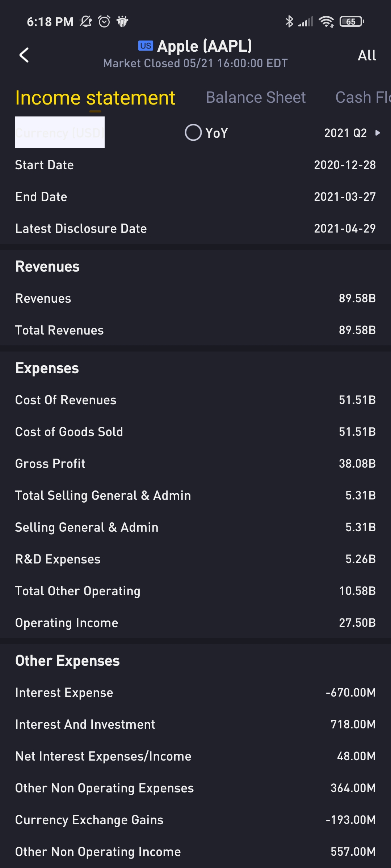
Task: Tap the Wi-Fi status icon
Action: click(x=326, y=22)
